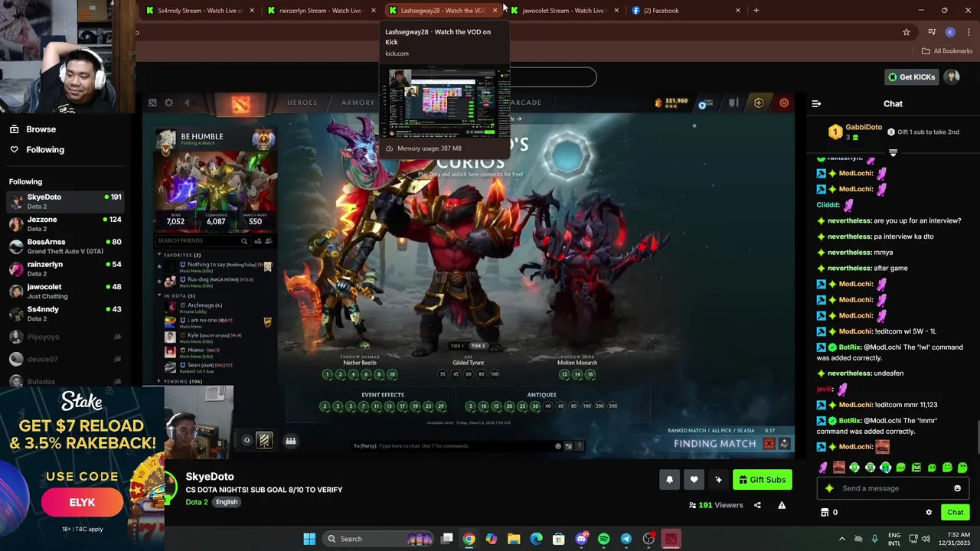Open SkyeDoto channel in sidebar
980x551 pixels.
pos(65,201)
